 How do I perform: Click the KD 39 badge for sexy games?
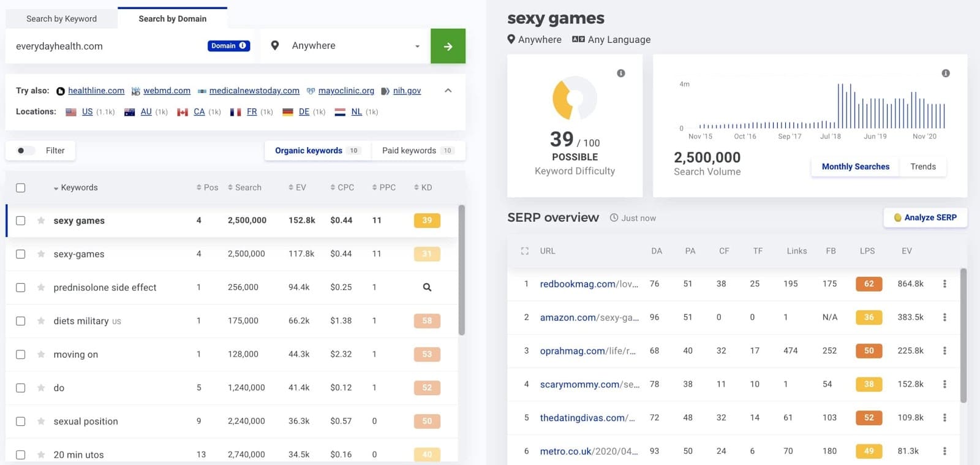click(427, 221)
